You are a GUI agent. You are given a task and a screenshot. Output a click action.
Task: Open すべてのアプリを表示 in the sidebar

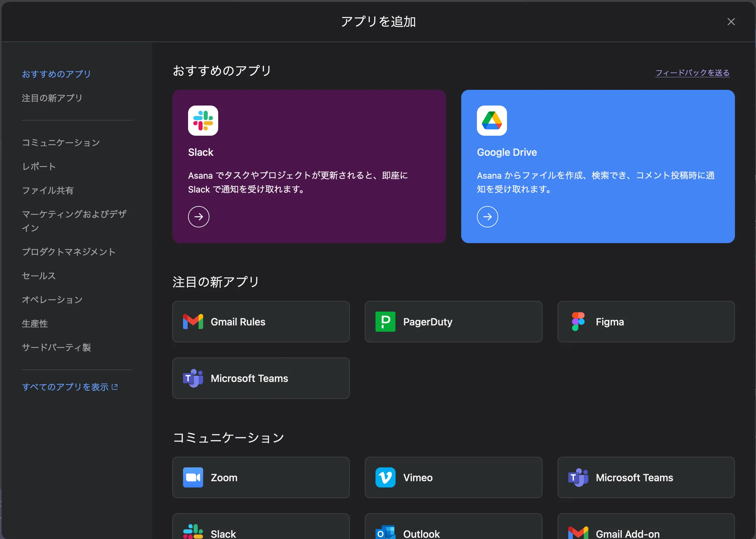66,387
